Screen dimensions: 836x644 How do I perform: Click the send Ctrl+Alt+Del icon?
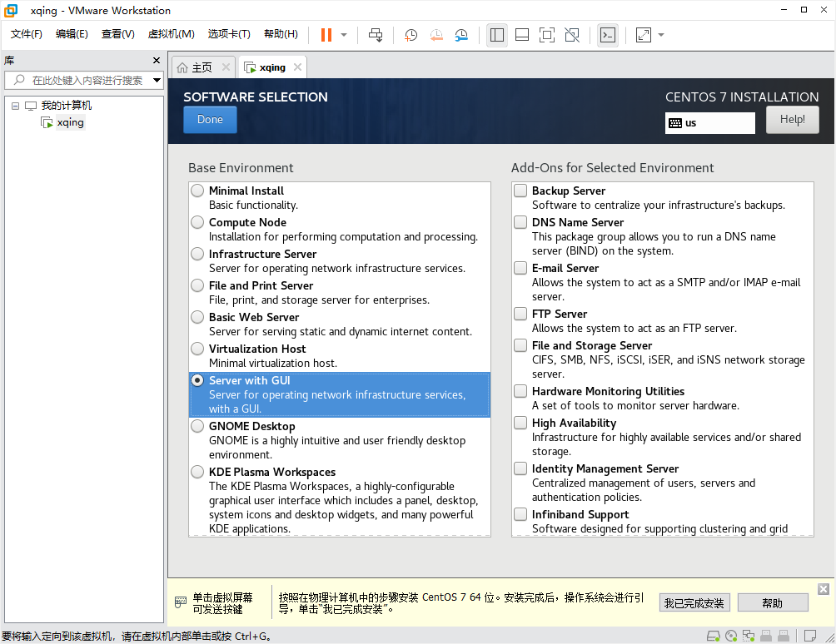376,35
